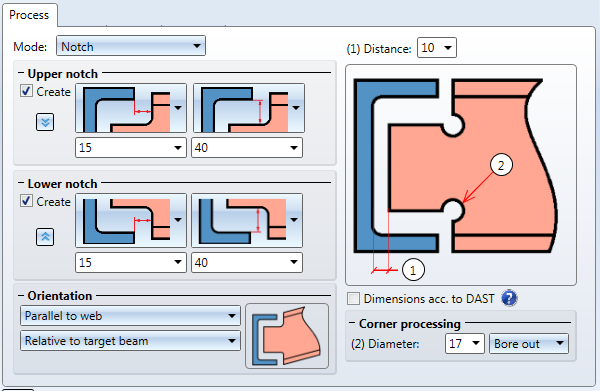Image resolution: width=600 pixels, height=391 pixels.
Task: Open upper notch 40 value dropdown
Action: (x=247, y=148)
